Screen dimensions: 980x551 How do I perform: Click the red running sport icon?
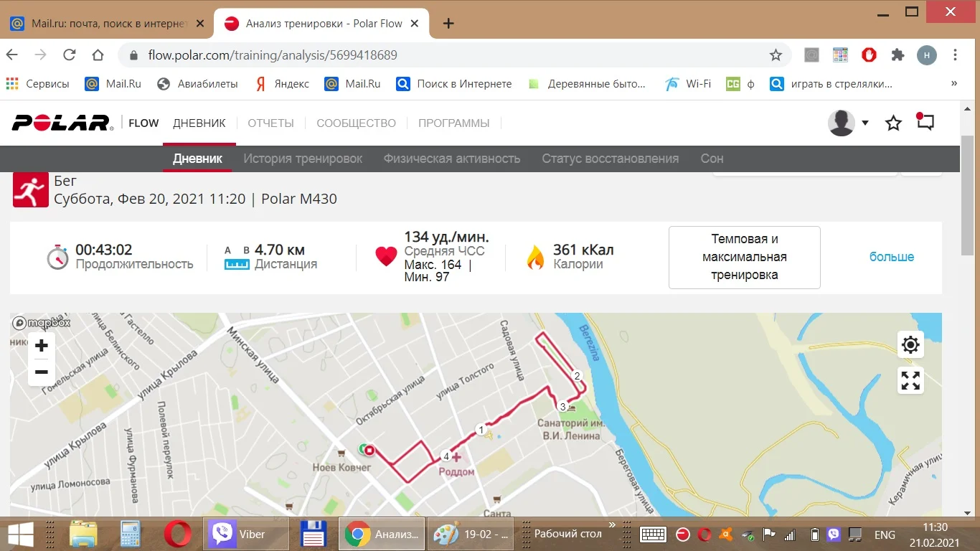(x=31, y=189)
